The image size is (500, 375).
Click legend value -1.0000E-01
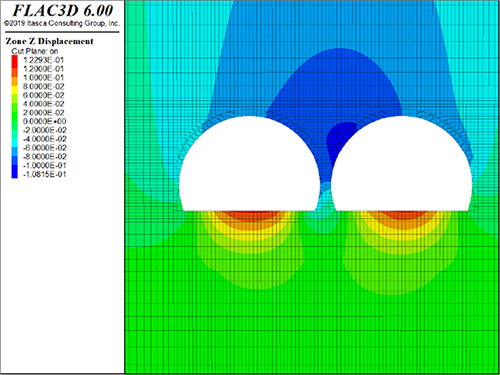[x=45, y=165]
